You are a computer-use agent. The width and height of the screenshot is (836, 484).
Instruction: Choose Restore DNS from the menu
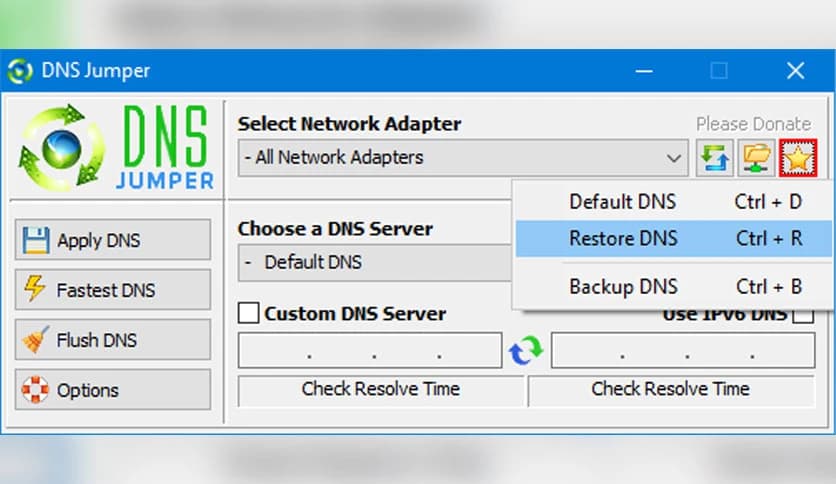point(674,238)
